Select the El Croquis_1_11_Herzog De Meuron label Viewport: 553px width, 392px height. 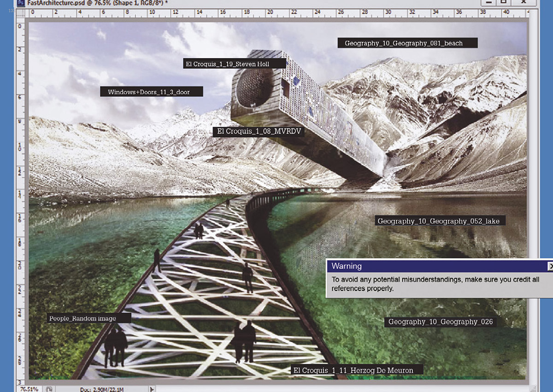[x=353, y=370]
